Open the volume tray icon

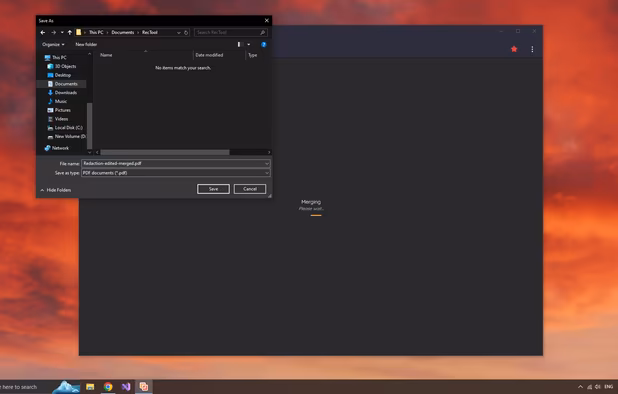coord(598,387)
